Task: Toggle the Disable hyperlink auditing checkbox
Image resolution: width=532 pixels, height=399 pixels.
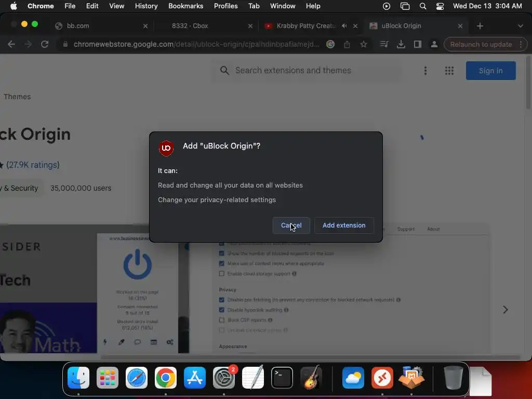Action: 221,310
